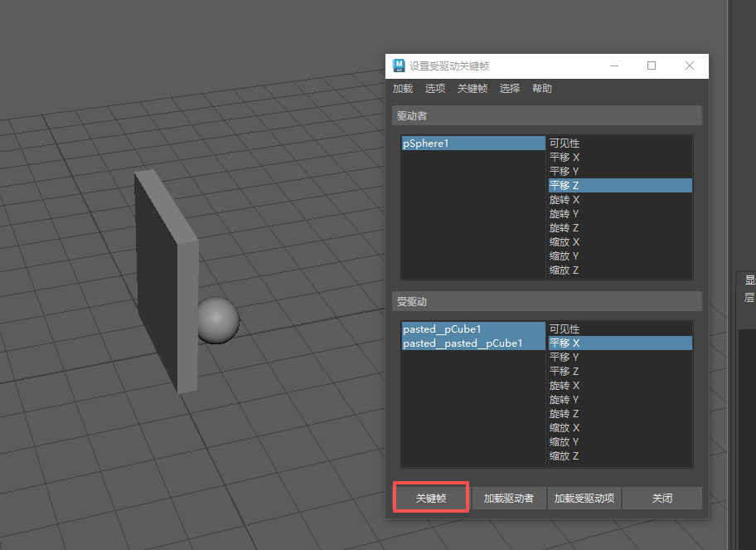Select 平移 Y in the driven attribute list
Screen dimensions: 756x550
(x=621, y=357)
